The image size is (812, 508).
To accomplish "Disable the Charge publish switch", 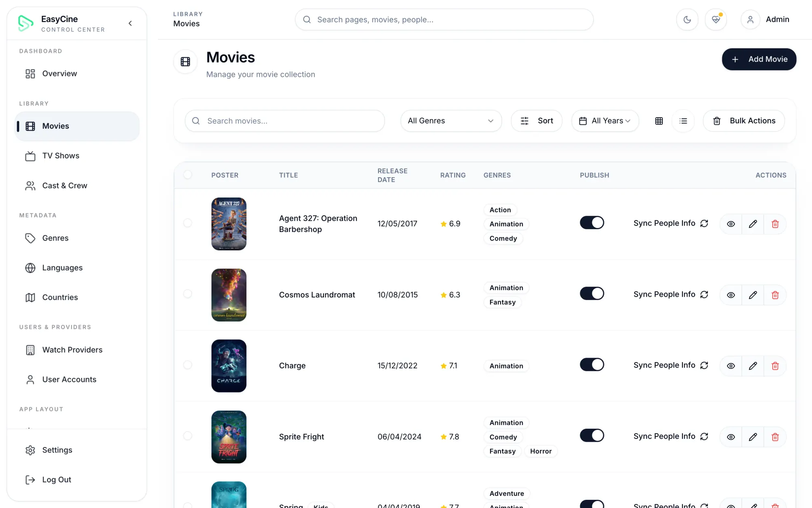I will tap(592, 365).
